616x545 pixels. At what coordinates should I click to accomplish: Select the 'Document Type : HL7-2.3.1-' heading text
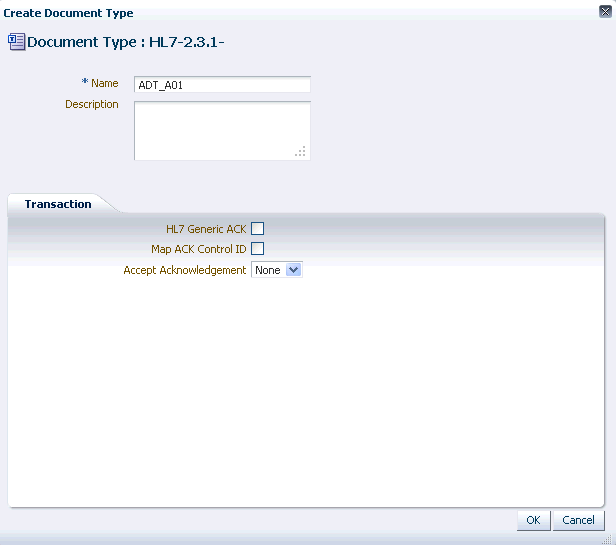126,42
